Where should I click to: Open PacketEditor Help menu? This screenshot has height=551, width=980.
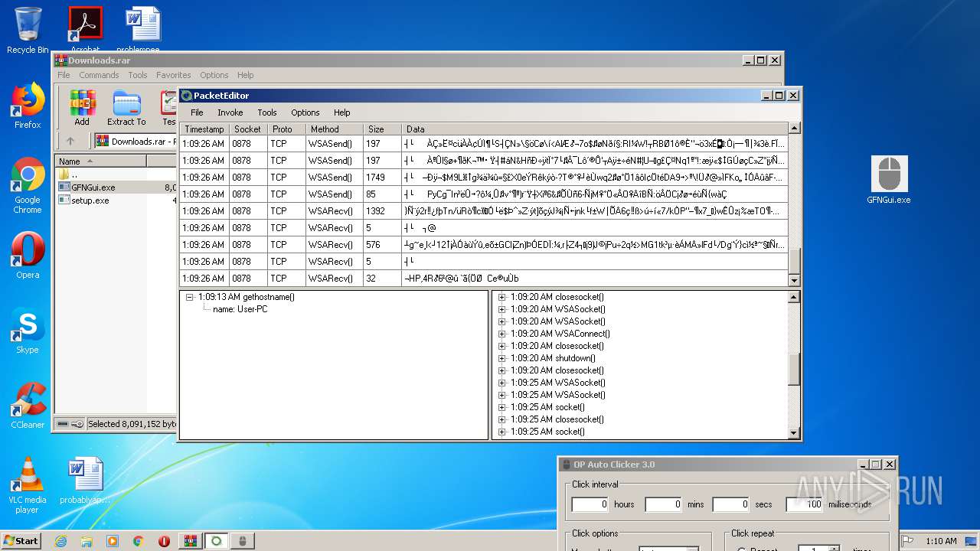(342, 112)
